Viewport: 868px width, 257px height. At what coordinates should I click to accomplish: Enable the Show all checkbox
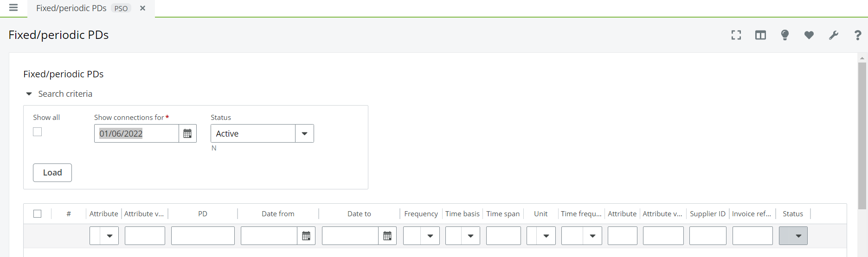(38, 132)
